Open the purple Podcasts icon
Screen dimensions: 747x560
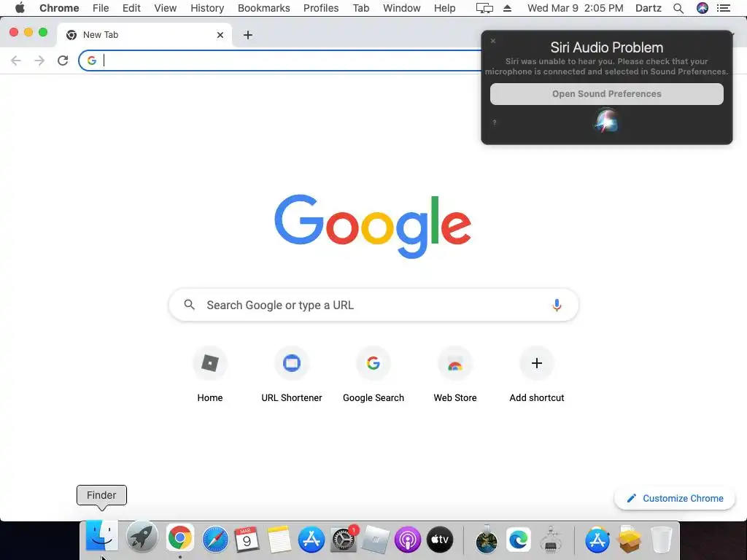[407, 540]
